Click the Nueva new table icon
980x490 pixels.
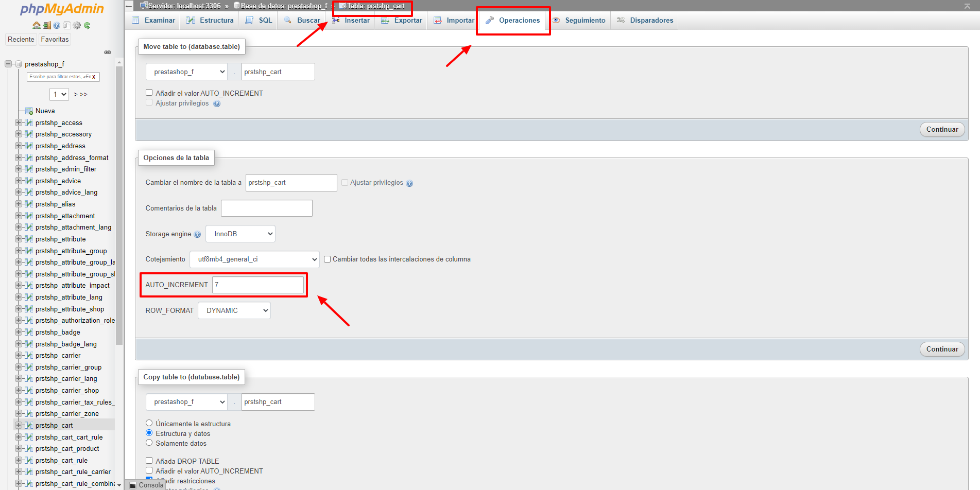pyautogui.click(x=29, y=111)
